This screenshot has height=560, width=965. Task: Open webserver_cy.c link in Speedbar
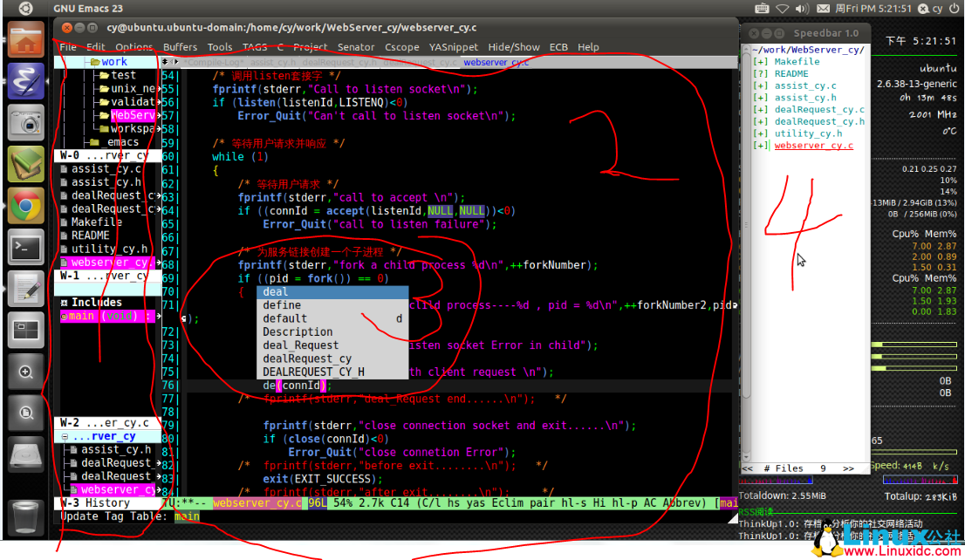[x=813, y=146]
